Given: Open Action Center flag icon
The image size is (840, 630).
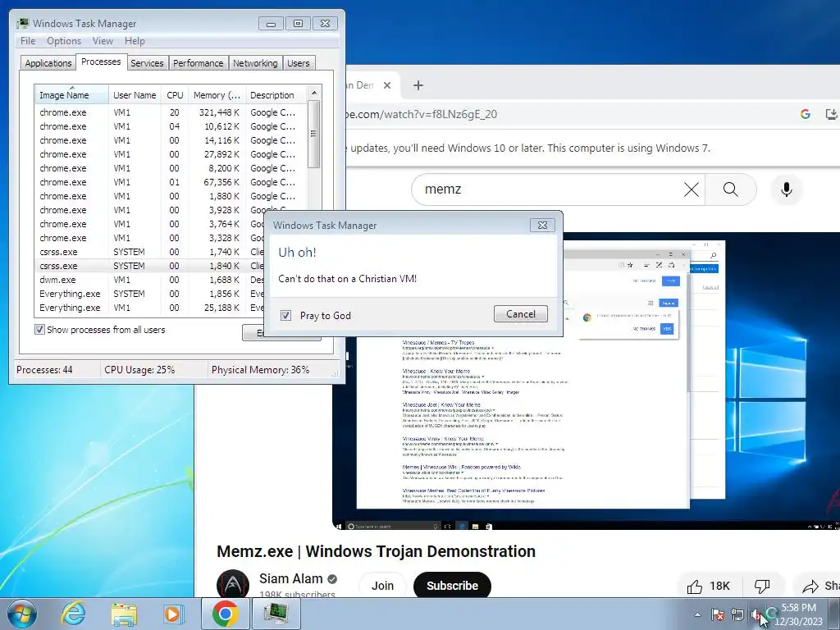Looking at the screenshot, I should point(718,614).
